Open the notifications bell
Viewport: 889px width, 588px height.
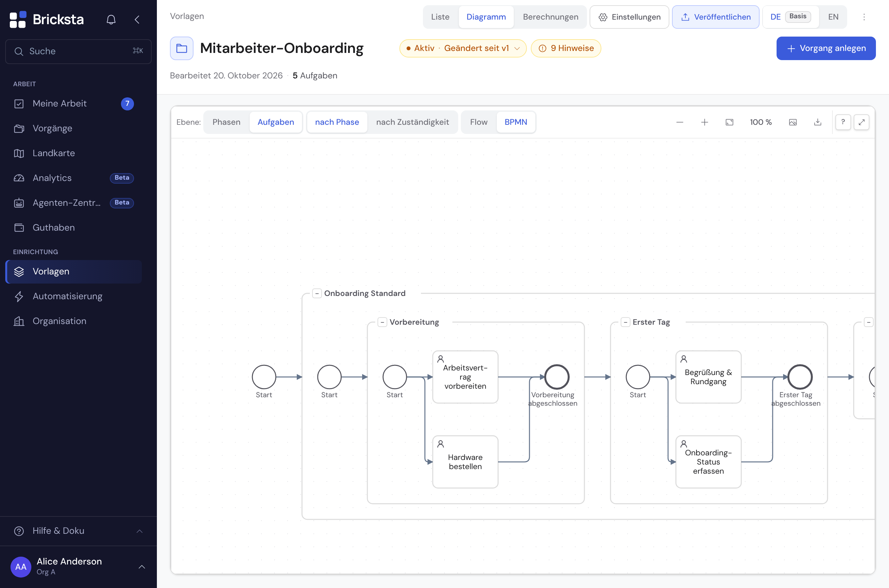[111, 20]
